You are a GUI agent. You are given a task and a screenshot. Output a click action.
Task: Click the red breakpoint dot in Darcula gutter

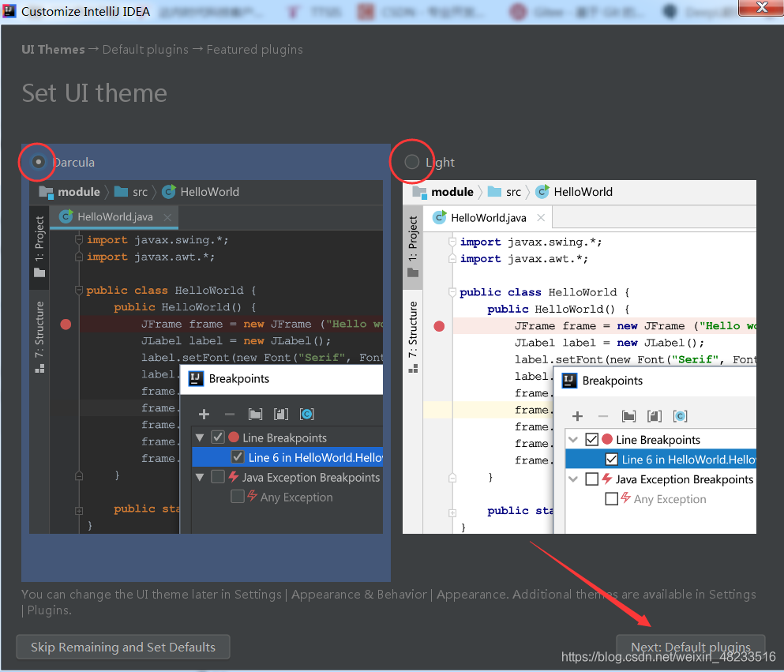[66, 325]
